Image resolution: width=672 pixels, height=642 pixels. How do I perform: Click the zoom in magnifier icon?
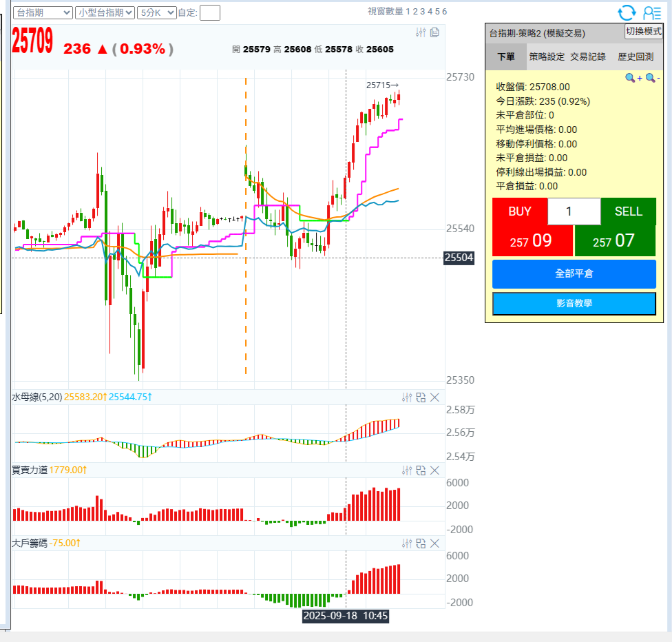coord(630,78)
